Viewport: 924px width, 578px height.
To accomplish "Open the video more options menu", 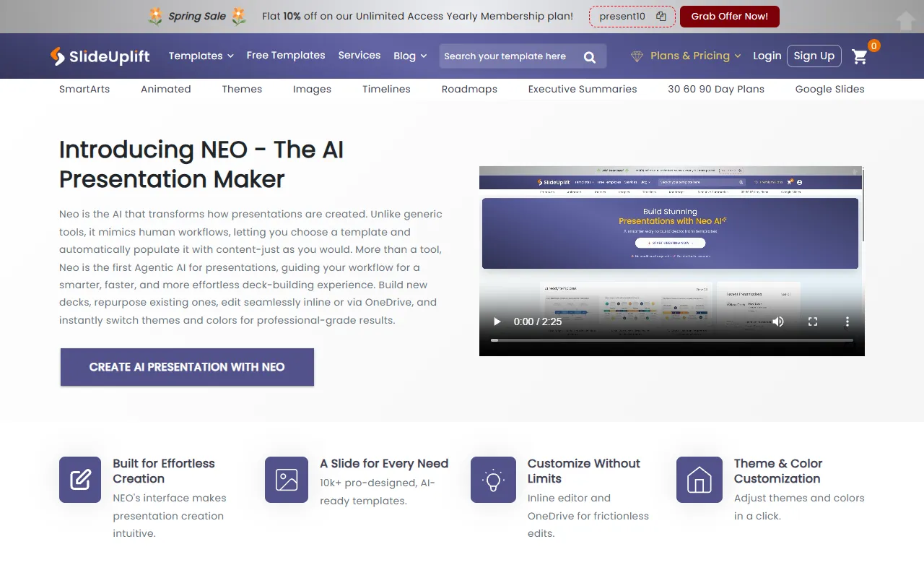I will coord(847,322).
